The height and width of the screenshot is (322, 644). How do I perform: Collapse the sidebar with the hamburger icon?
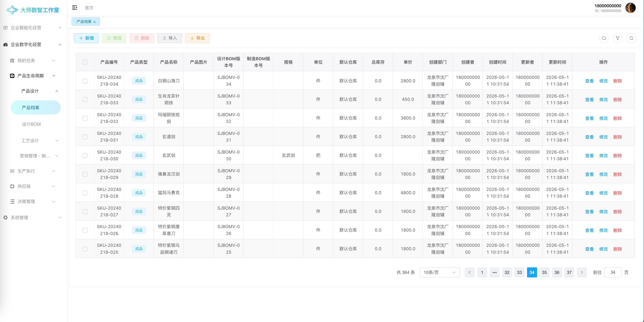point(75,8)
